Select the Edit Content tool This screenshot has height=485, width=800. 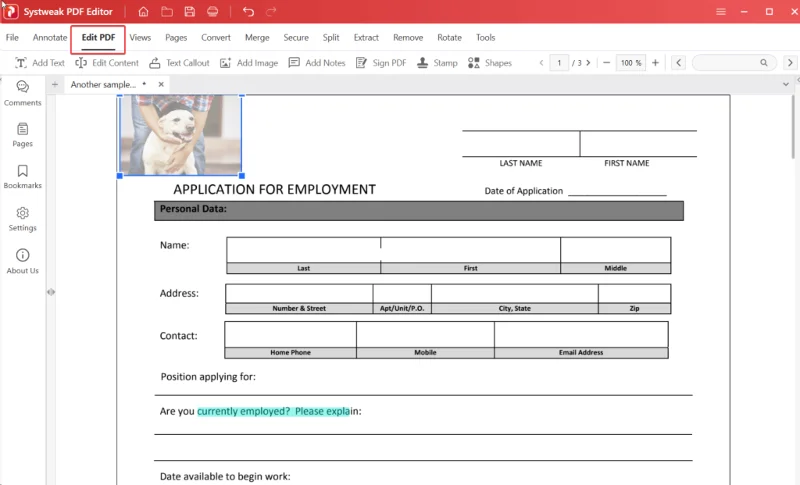107,63
